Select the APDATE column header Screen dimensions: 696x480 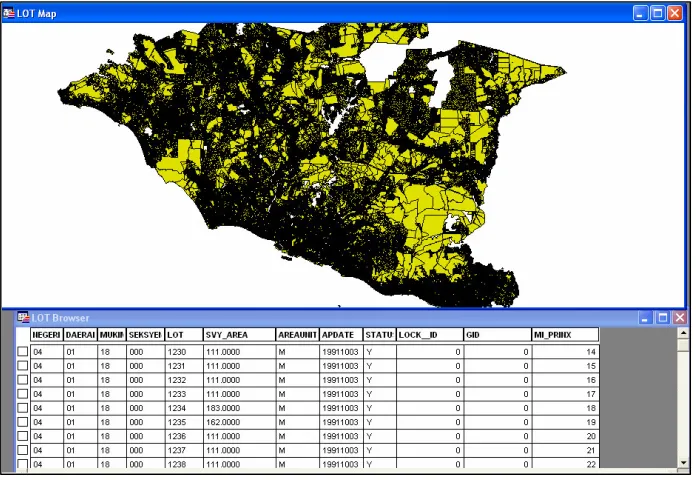341,335
